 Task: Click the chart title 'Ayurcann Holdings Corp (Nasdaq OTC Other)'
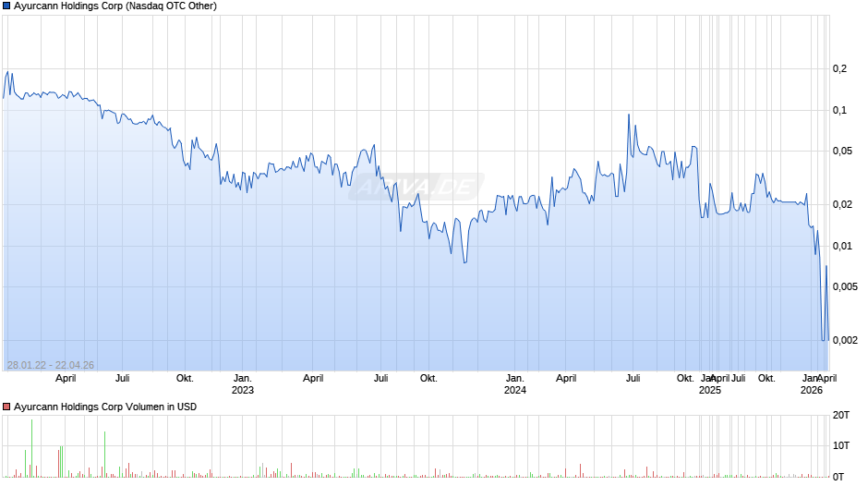click(x=115, y=6)
